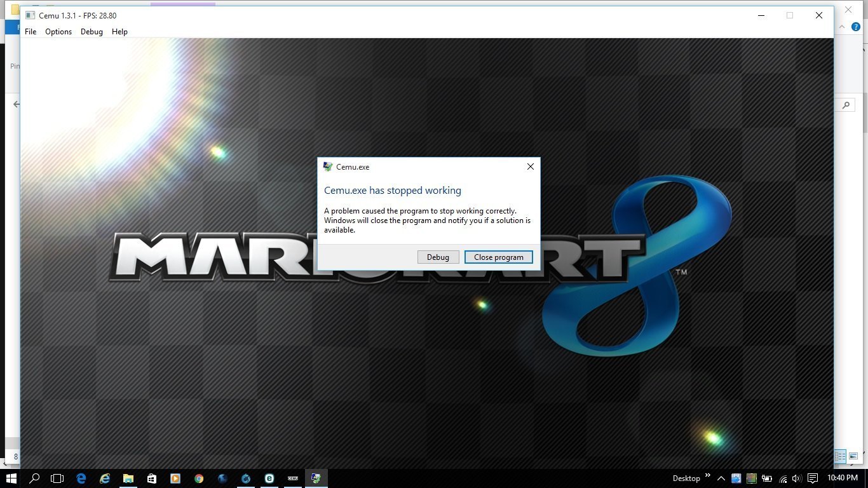Collapse the Explorer ribbon chevron
This screenshot has width=868, height=488.
[842, 27]
